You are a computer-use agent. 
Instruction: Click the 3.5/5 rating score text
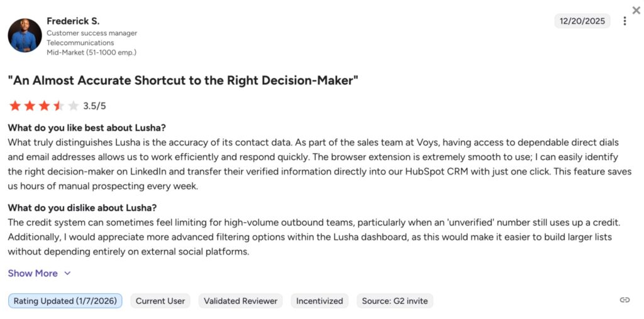[94, 106]
